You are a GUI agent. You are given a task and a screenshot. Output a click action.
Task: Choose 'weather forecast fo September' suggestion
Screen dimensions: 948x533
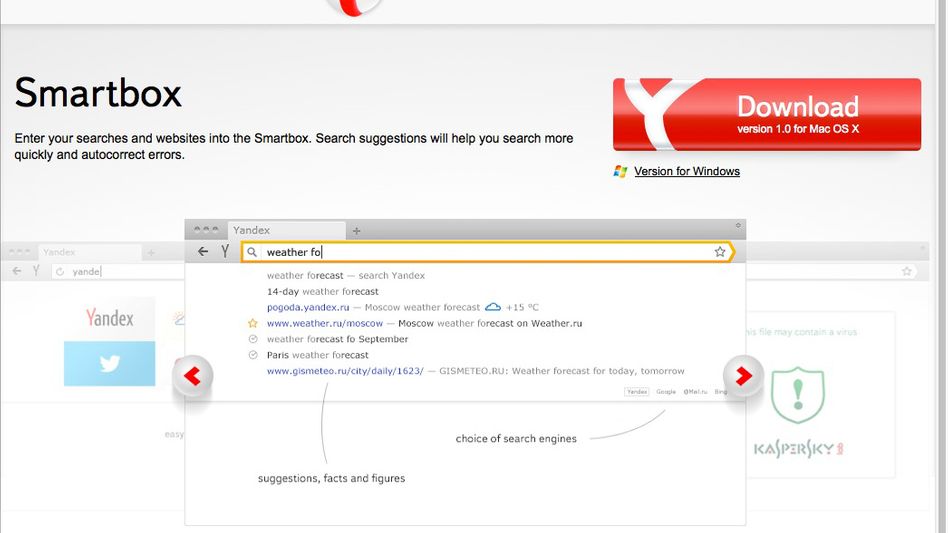pos(337,339)
